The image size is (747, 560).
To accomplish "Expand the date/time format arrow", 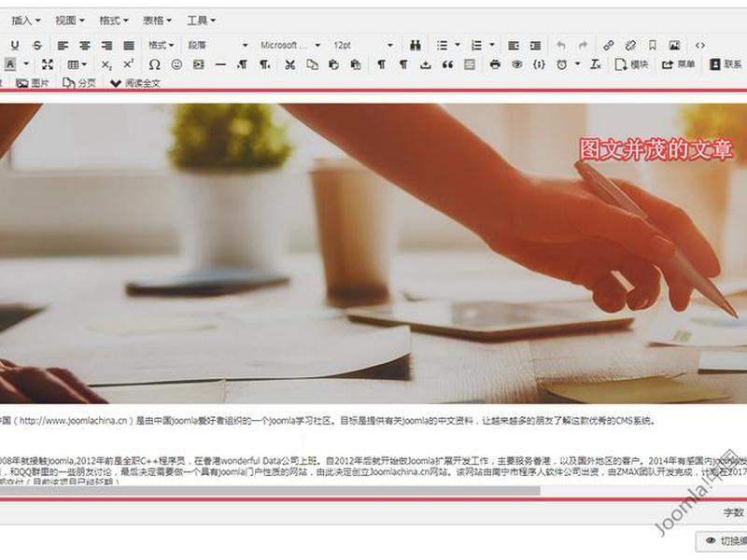I will 577,64.
